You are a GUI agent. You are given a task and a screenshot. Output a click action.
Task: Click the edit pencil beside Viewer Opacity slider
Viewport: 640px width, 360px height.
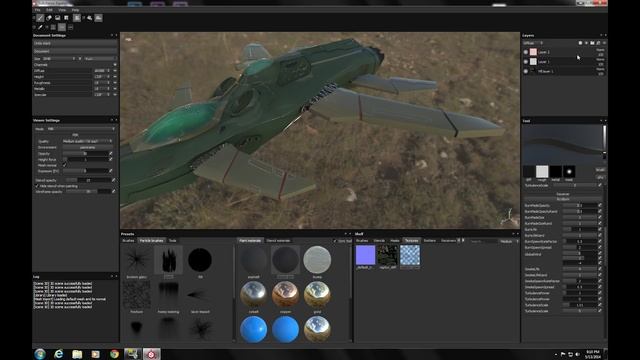click(111, 153)
